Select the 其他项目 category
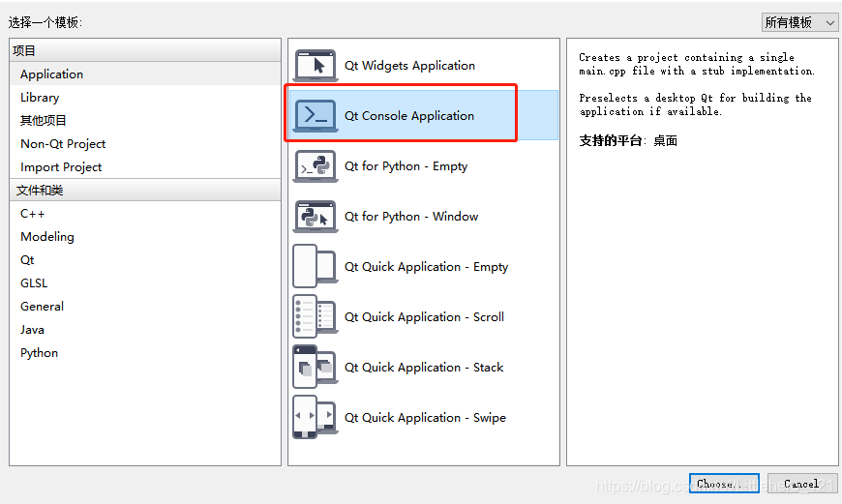The image size is (842, 504). click(x=145, y=121)
